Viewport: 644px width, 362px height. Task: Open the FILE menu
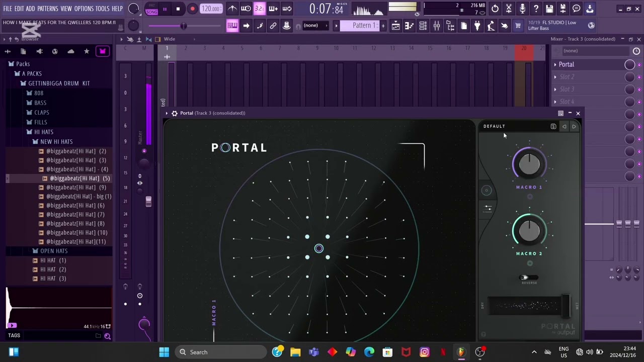[8, 9]
